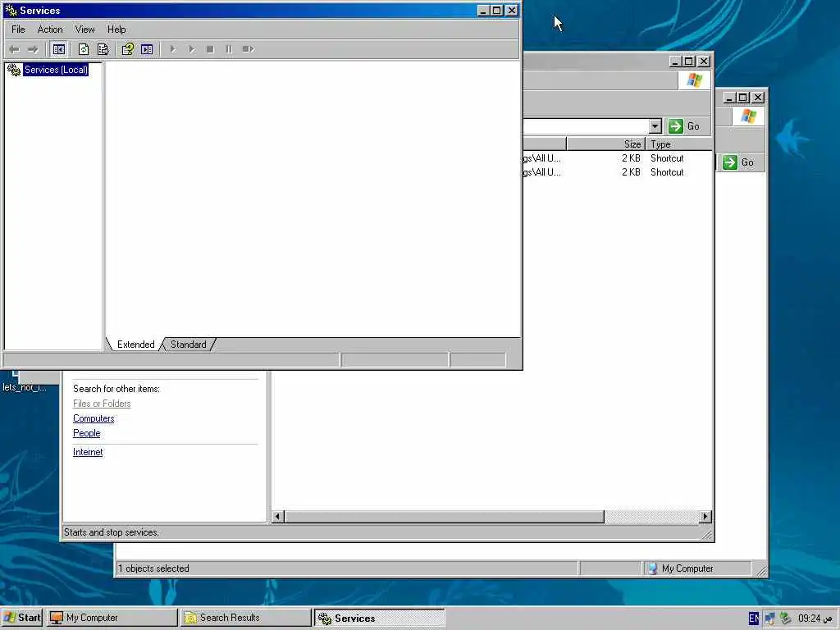
Task: Switch to My Computer taskbar button
Action: point(112,618)
